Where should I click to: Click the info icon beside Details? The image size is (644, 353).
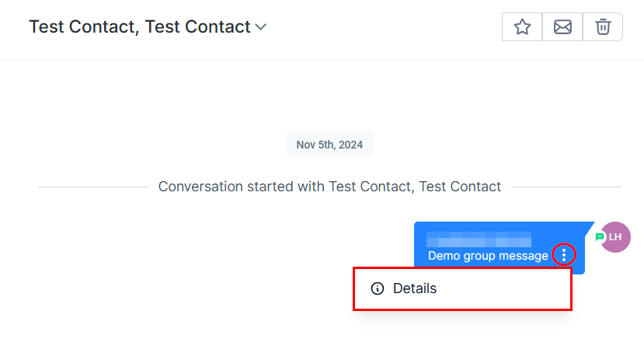click(378, 288)
